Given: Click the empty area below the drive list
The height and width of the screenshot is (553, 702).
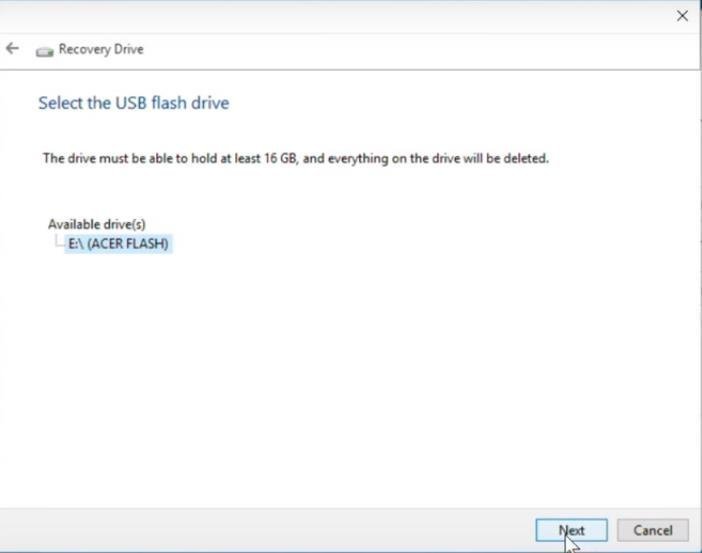Looking at the screenshot, I should coord(350,380).
